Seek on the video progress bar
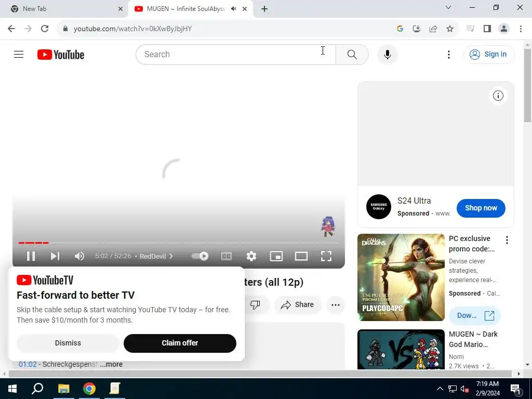This screenshot has width=532, height=399. pos(179,243)
